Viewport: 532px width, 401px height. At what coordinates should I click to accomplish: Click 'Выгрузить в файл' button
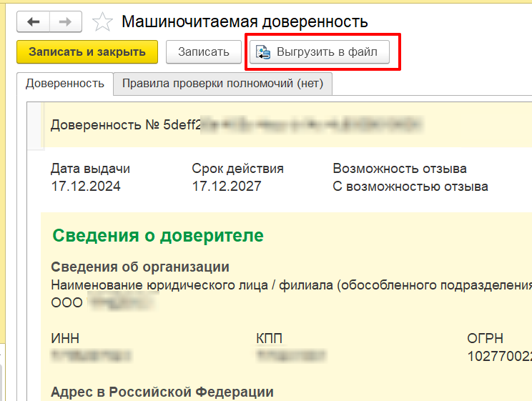click(x=320, y=52)
